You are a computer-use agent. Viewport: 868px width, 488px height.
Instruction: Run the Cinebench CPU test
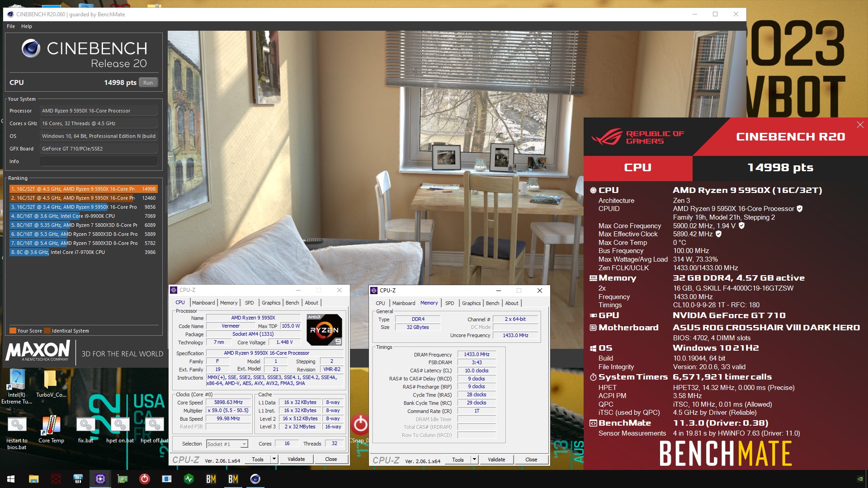(x=148, y=83)
